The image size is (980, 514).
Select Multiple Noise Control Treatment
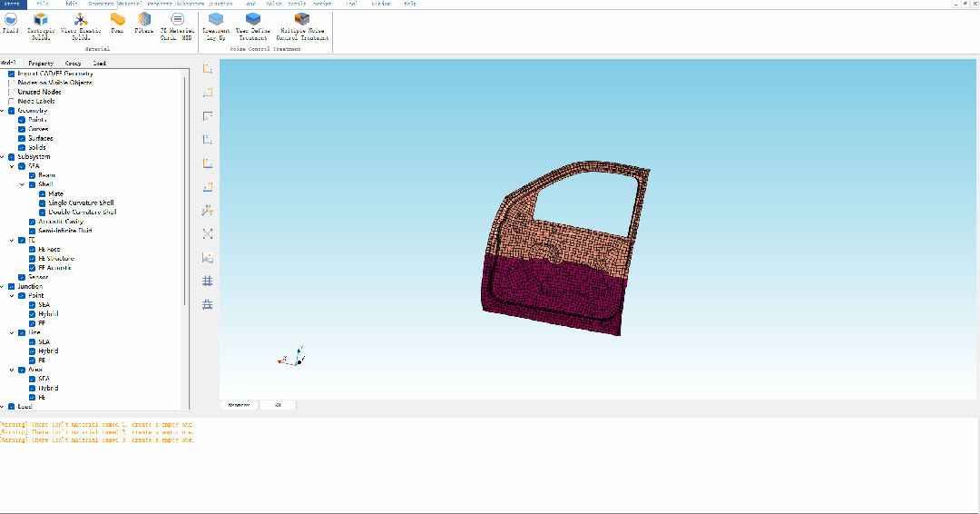click(302, 26)
